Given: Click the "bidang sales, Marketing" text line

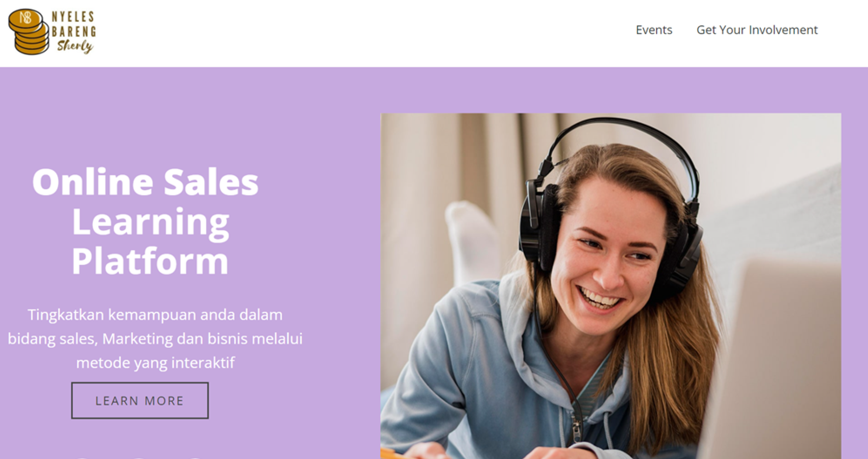Looking at the screenshot, I should tap(155, 339).
